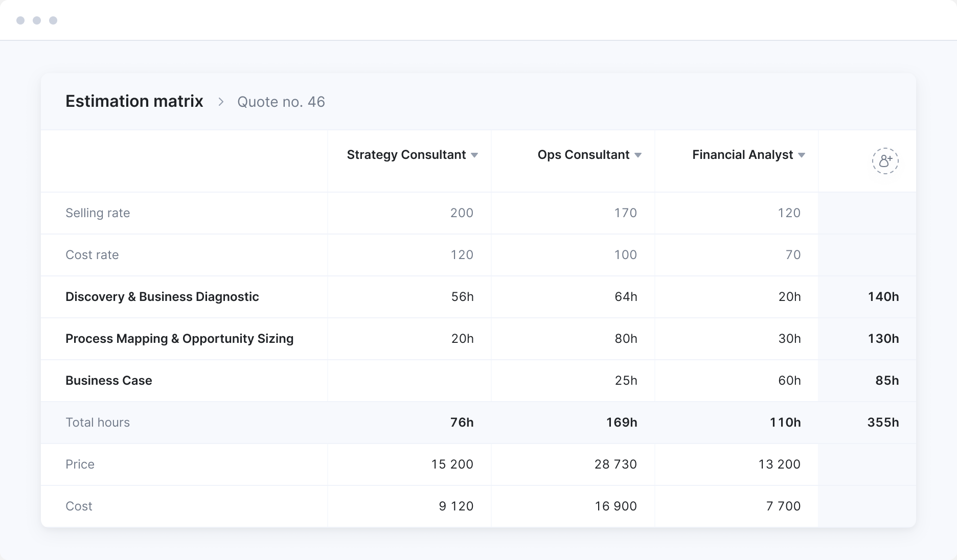
Task: Open the Financial Analyst dropdown menu
Action: pyautogui.click(x=802, y=155)
